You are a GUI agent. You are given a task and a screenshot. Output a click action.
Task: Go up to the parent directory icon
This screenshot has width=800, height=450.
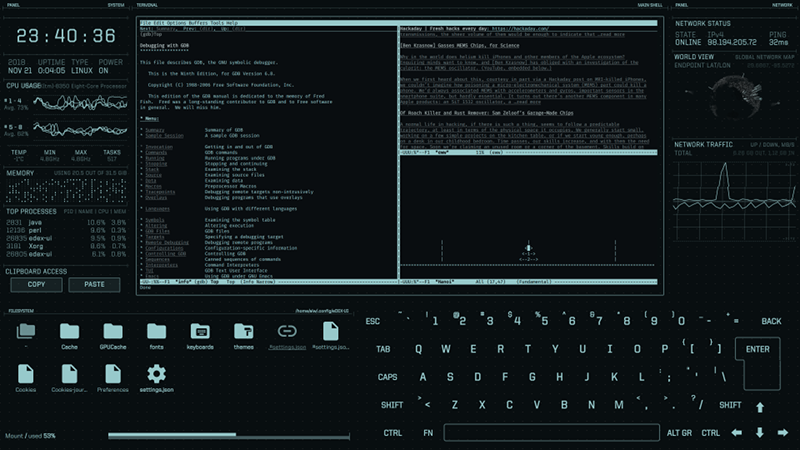tap(26, 331)
